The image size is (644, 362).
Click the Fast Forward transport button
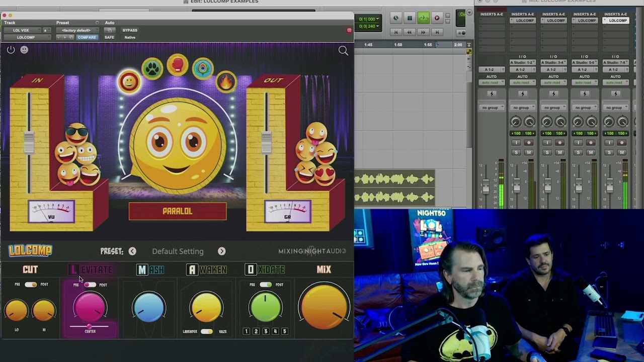(423, 32)
